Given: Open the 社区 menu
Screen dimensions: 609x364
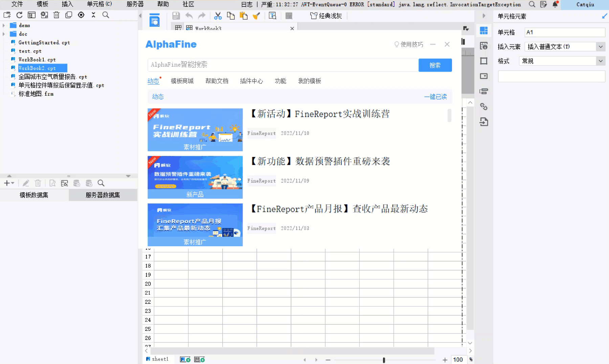Looking at the screenshot, I should click(188, 4).
